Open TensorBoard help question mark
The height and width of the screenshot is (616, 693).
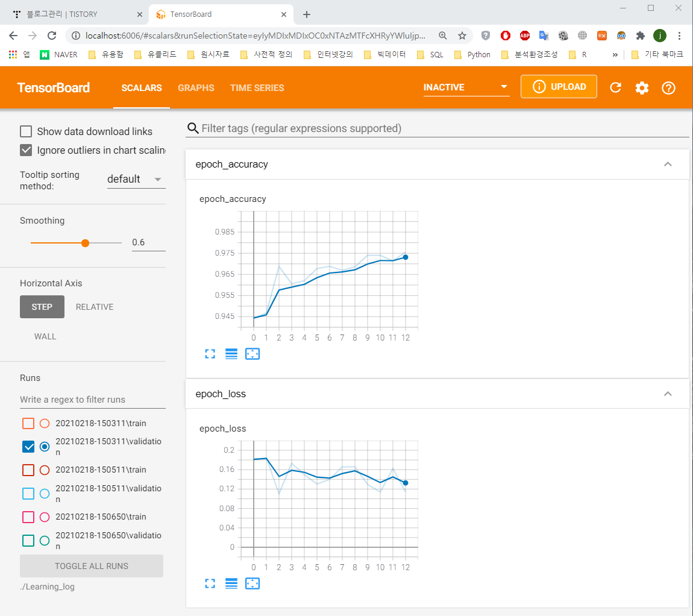668,88
